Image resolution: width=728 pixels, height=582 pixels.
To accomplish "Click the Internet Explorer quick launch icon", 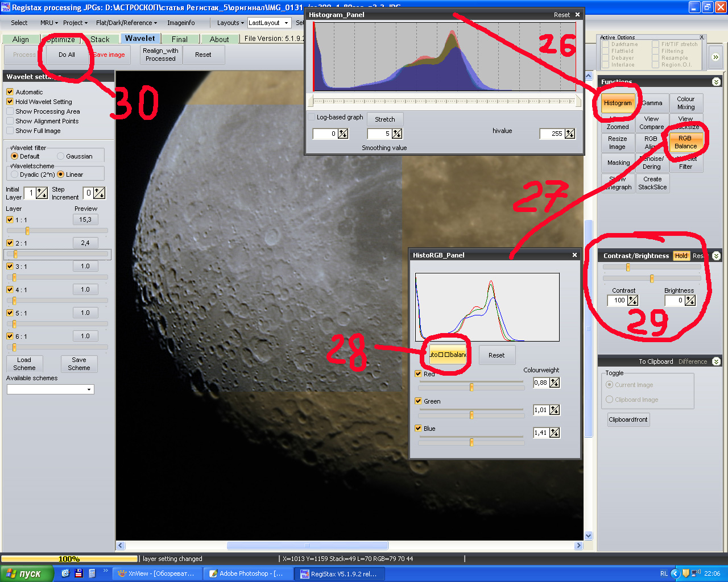I will [65, 573].
